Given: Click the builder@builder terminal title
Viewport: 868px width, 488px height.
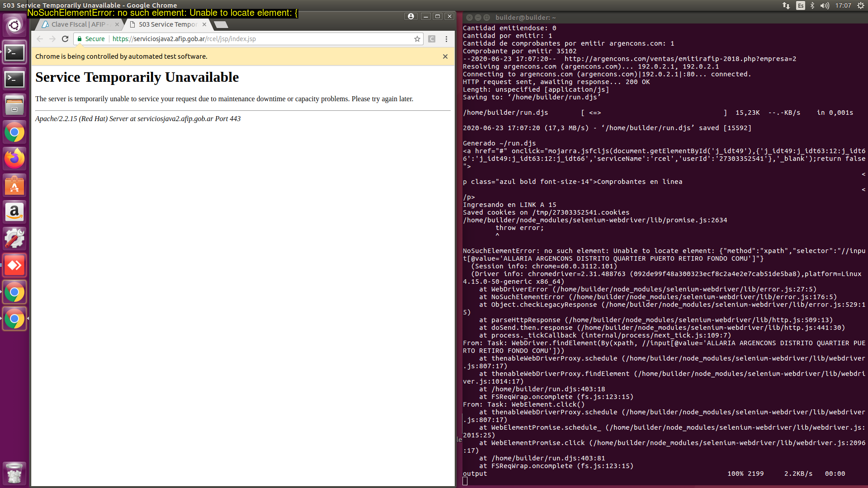Looking at the screenshot, I should point(526,18).
